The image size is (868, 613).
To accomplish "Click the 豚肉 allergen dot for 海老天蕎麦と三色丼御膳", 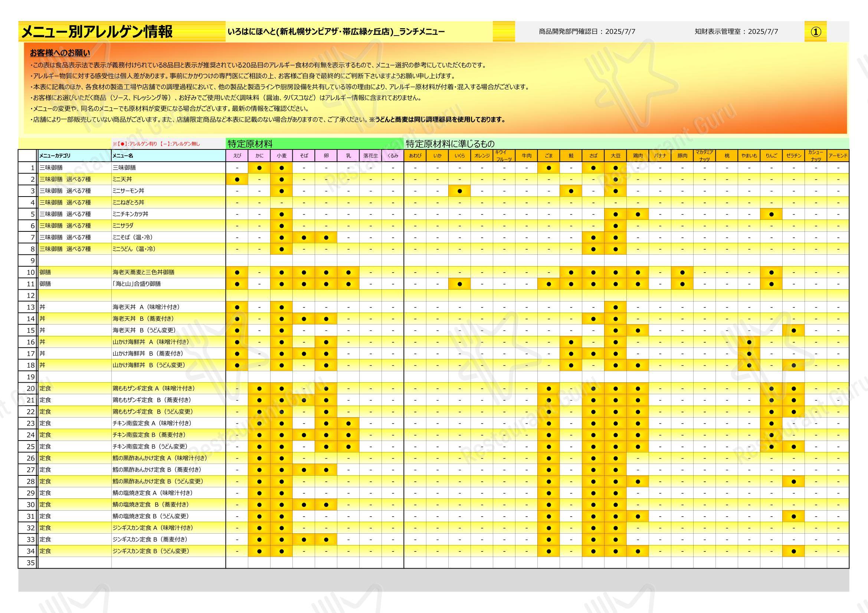I will [x=682, y=272].
